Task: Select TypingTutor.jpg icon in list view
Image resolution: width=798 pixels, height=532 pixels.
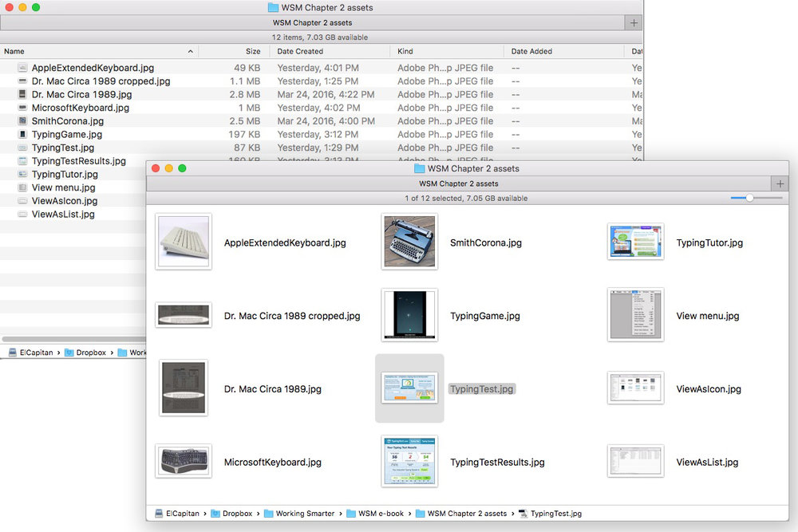Action: (22, 174)
